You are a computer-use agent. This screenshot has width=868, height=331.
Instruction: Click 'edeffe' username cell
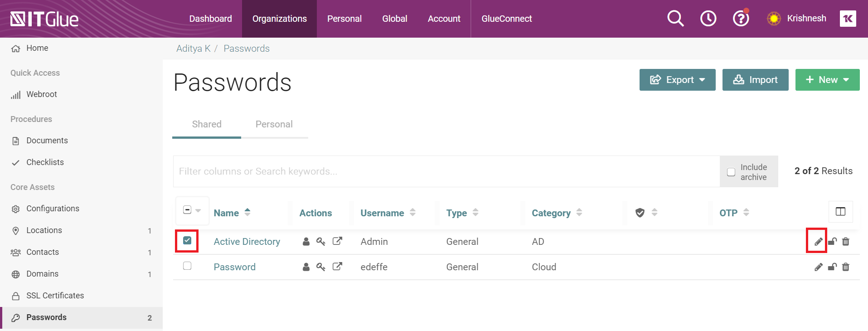(374, 267)
